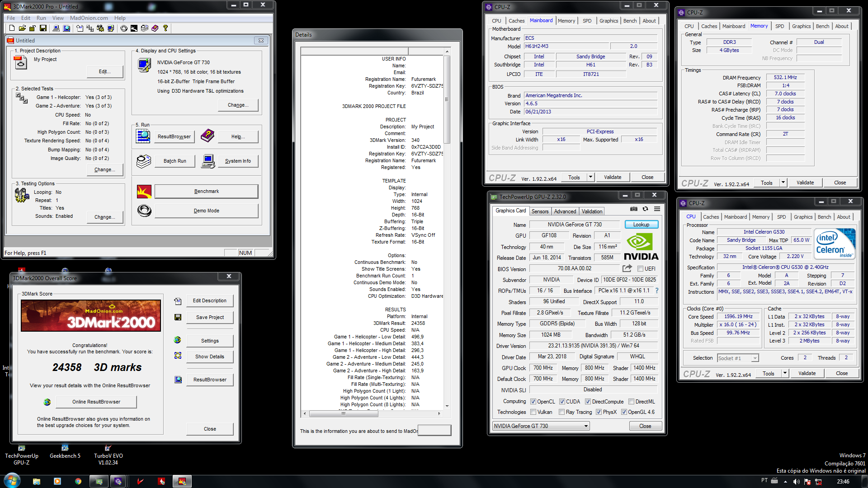The height and width of the screenshot is (488, 868).
Task: Expand Tools dropdown arrow in CPU-Z Memory window
Action: coord(783,183)
